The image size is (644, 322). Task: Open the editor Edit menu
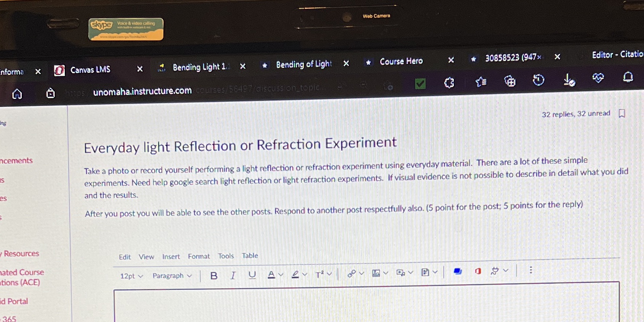(125, 257)
